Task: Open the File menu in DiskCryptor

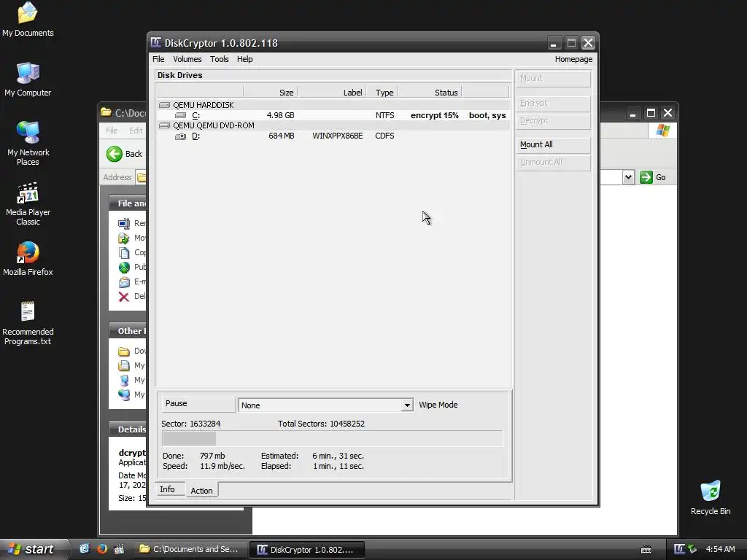Action: tap(158, 59)
